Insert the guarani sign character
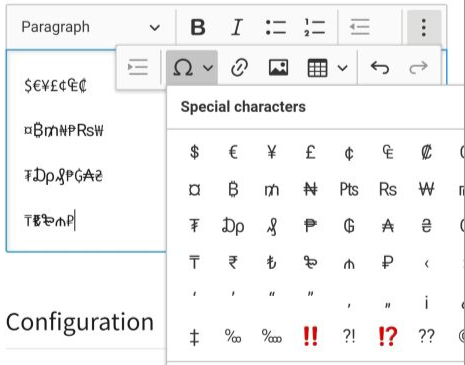The image size is (465, 365). [349, 226]
